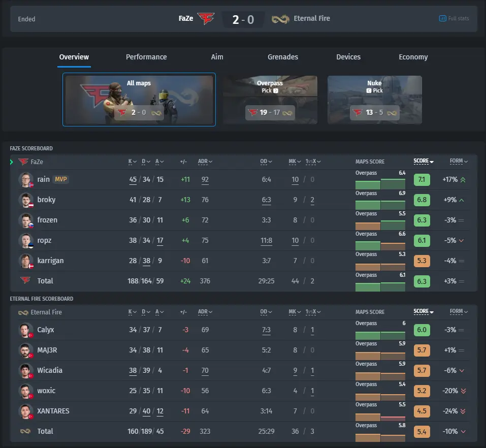Click woxic's -20% form value

click(450, 391)
